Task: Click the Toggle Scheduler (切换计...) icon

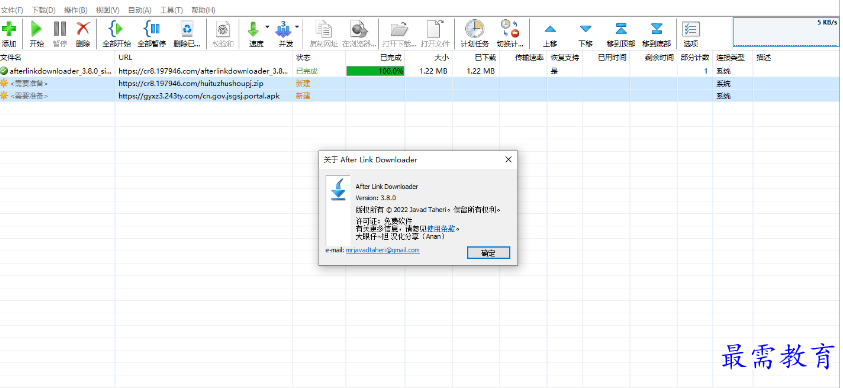Action: pos(509,29)
